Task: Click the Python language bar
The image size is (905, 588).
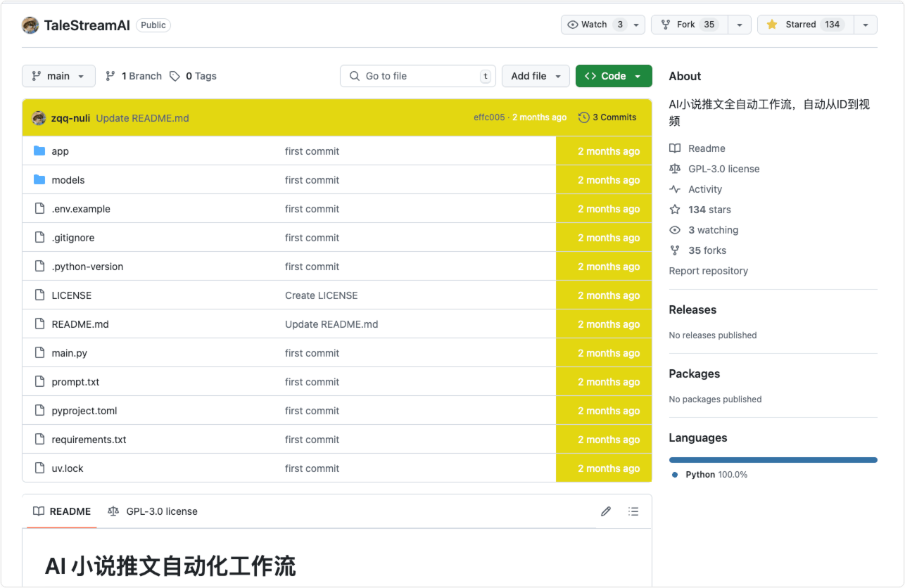Action: click(x=773, y=460)
